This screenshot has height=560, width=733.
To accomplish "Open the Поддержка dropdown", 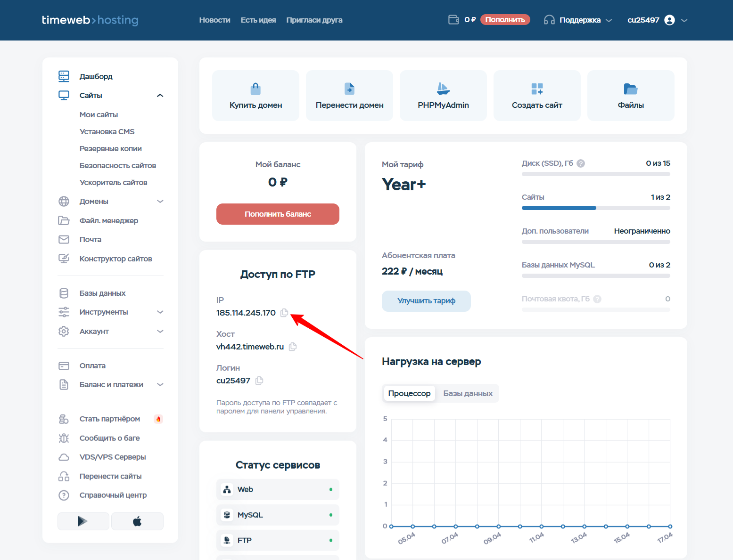I will (x=578, y=20).
